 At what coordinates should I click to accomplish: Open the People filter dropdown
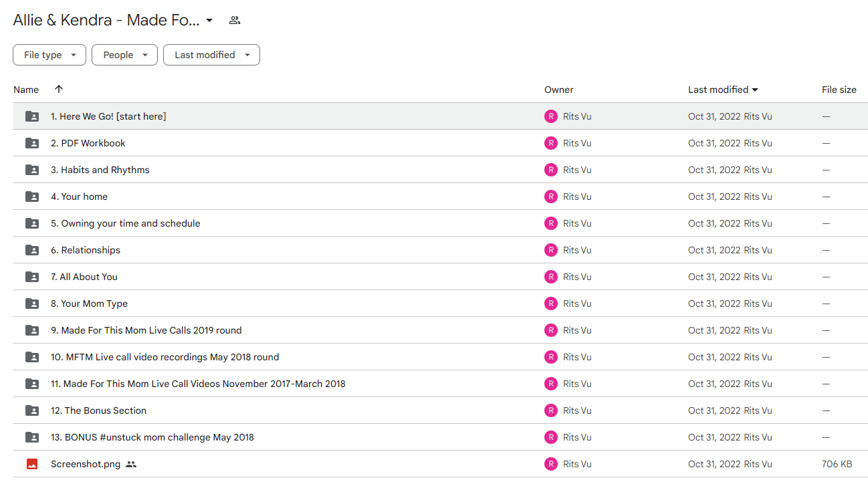click(124, 55)
